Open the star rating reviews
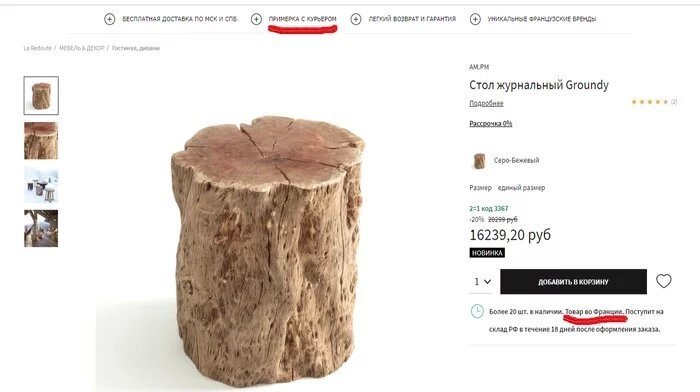Viewport: 700px width, 392px height. coord(650,102)
